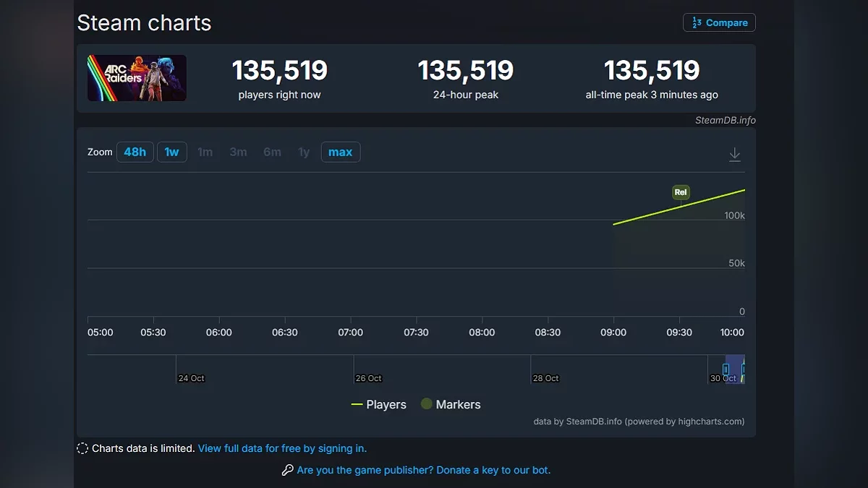Switch zoom to max range
The width and height of the screenshot is (868, 488).
(340, 152)
